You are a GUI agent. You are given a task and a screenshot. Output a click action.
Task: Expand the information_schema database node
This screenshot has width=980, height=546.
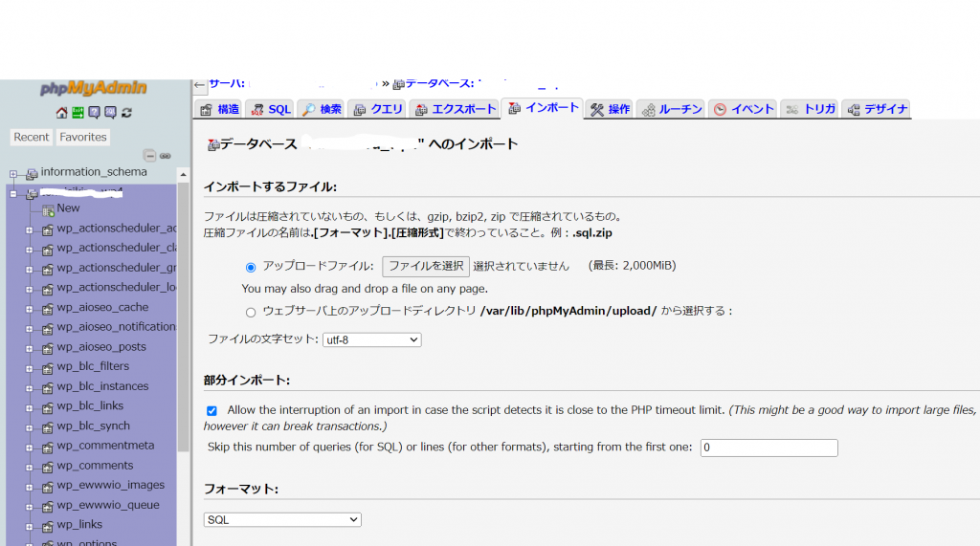tap(13, 174)
